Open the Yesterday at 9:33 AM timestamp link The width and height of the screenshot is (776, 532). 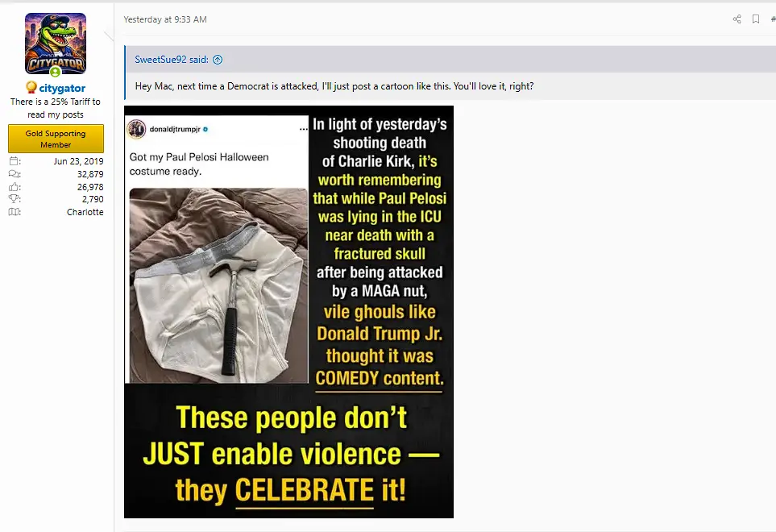tap(165, 19)
